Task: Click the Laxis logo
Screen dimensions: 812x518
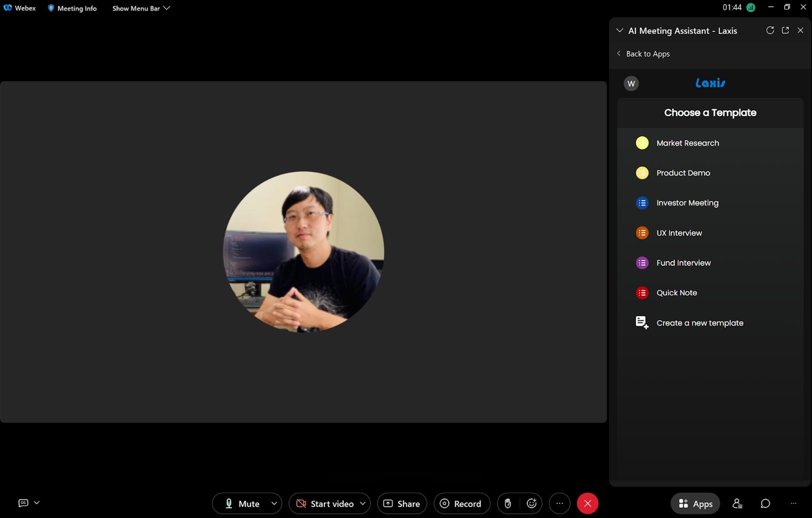Action: (x=710, y=83)
